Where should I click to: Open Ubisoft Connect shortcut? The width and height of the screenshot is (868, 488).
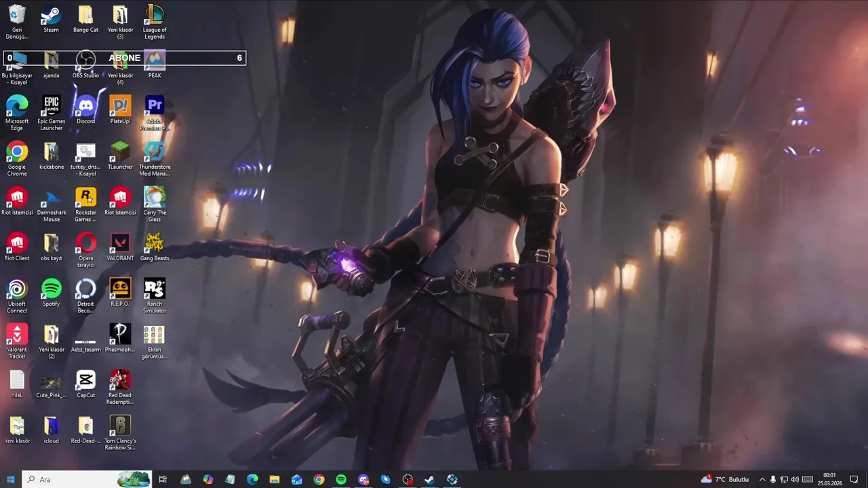pos(17,296)
